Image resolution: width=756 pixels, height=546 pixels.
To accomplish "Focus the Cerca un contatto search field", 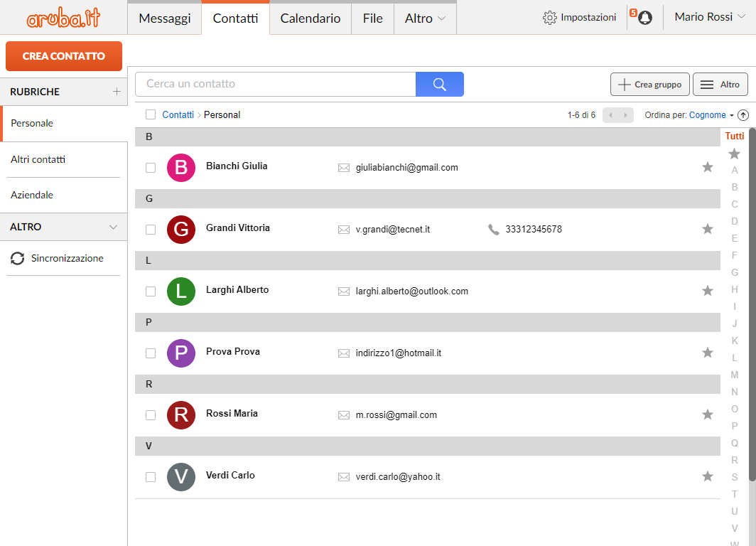I will 275,84.
